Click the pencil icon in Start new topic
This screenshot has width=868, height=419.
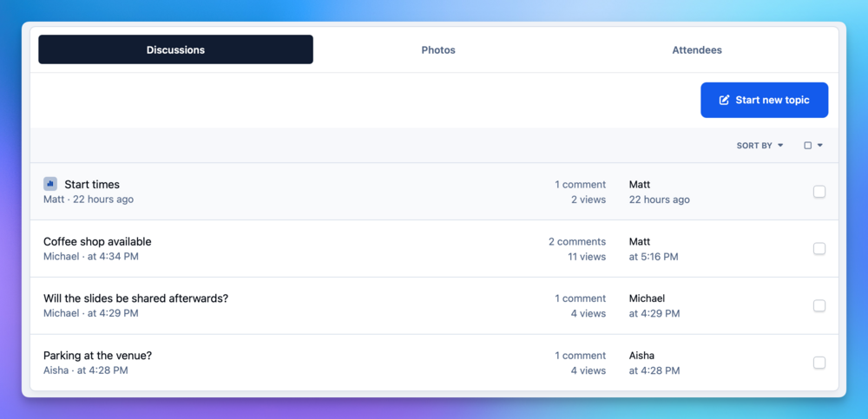pyautogui.click(x=724, y=100)
